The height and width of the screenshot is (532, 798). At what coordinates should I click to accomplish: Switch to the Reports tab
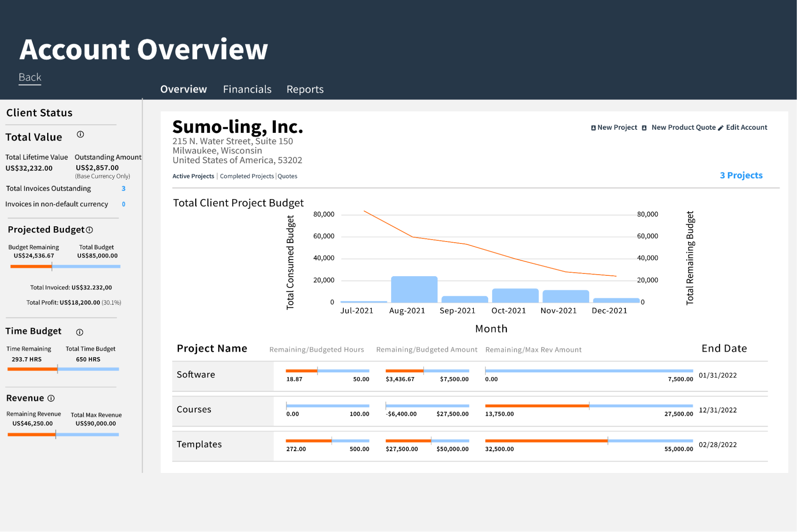(305, 89)
